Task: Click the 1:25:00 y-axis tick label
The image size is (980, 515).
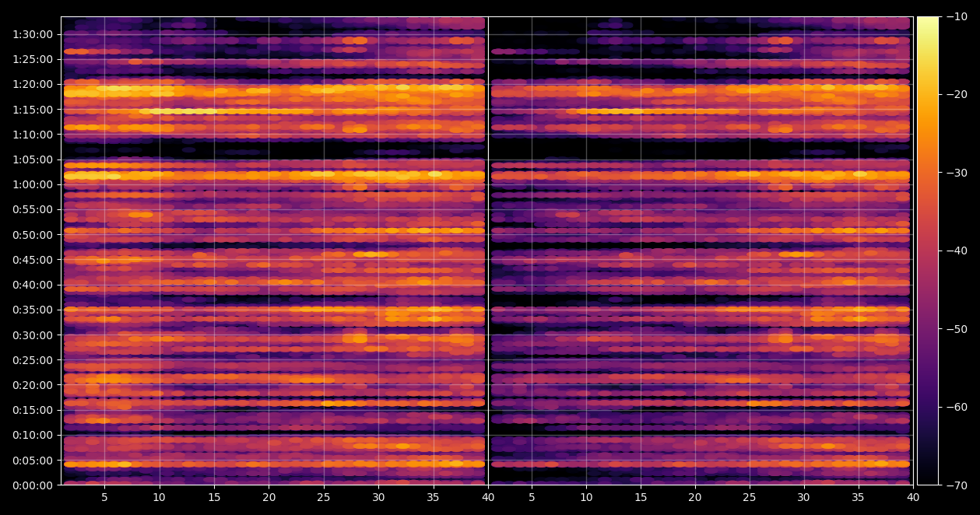Action: pyautogui.click(x=33, y=59)
